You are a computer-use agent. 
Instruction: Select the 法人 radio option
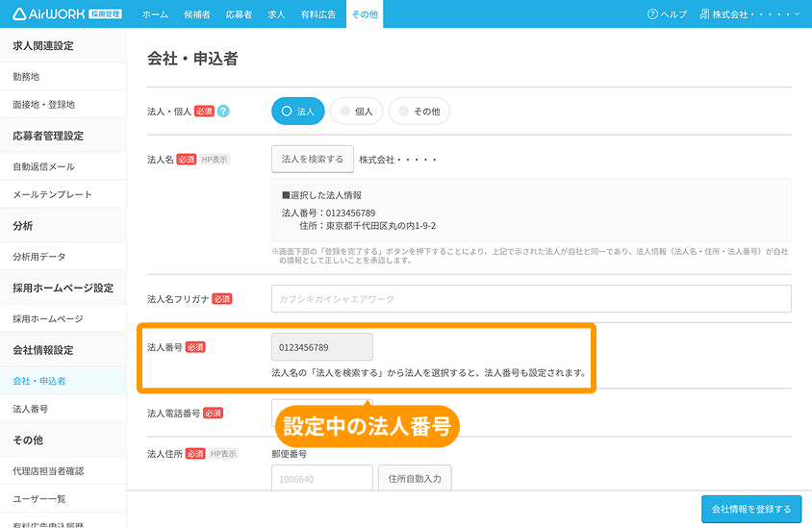click(298, 112)
